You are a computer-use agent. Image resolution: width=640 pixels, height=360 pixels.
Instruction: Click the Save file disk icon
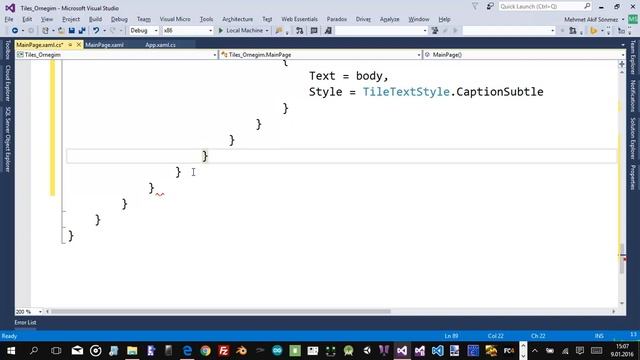tap(72, 31)
